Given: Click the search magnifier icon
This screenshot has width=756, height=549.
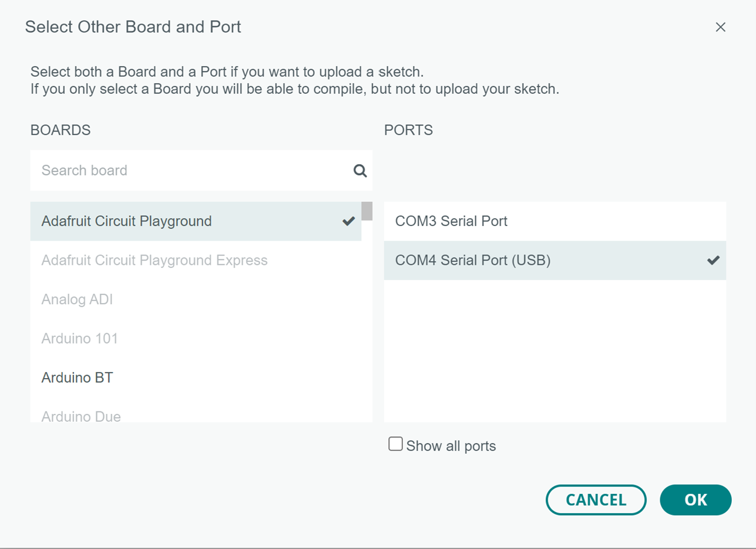Looking at the screenshot, I should (x=360, y=171).
